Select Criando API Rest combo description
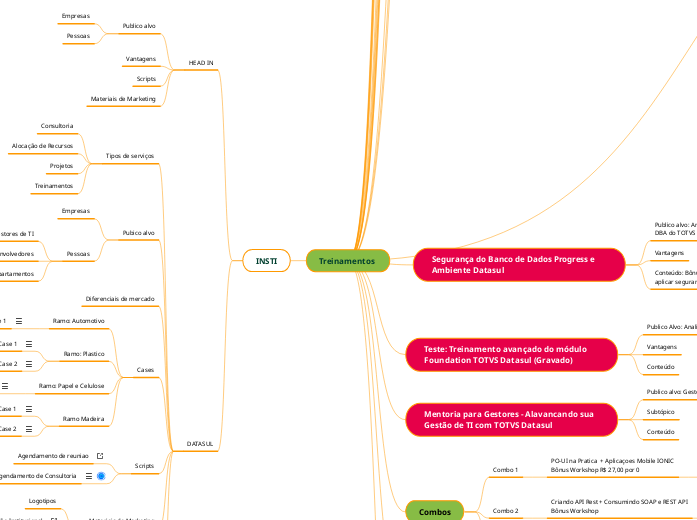Screen dimensions: 697x520 619,506
